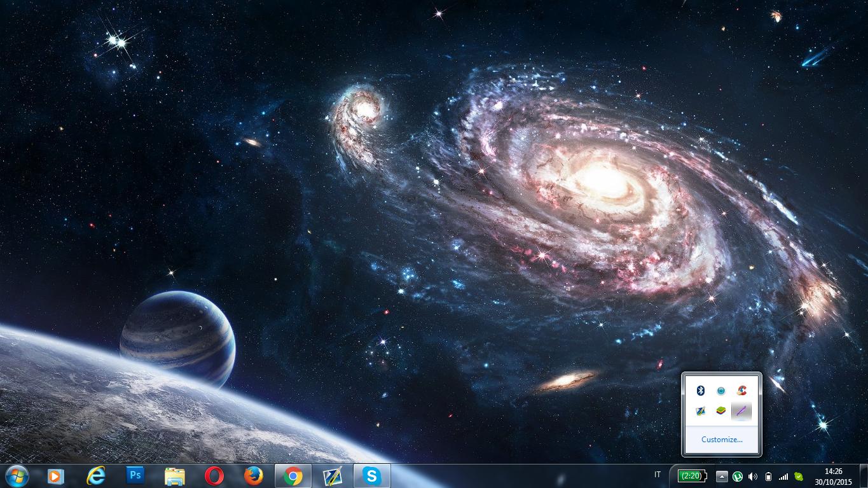The image size is (868, 488).
Task: Switch to the Google Chrome window
Action: (293, 476)
